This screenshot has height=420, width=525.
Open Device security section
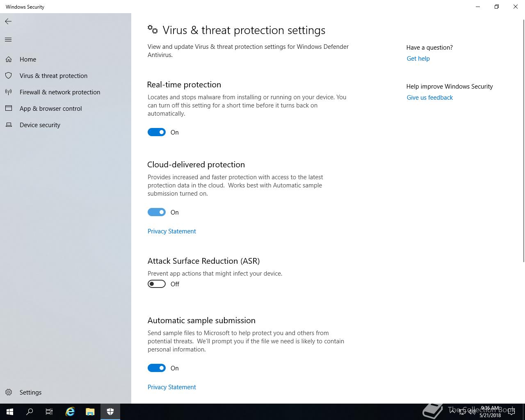click(x=66, y=125)
